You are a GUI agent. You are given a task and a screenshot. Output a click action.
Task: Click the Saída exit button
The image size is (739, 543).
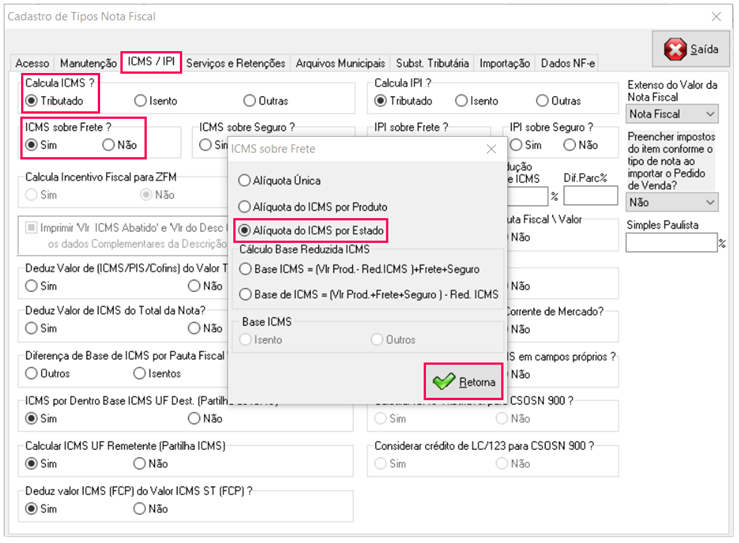(690, 49)
